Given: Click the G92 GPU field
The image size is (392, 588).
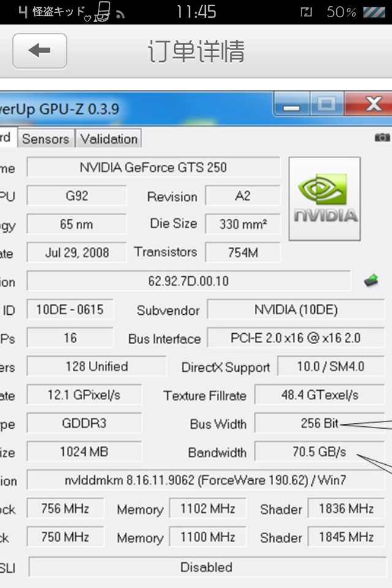Looking at the screenshot, I should (x=77, y=196).
